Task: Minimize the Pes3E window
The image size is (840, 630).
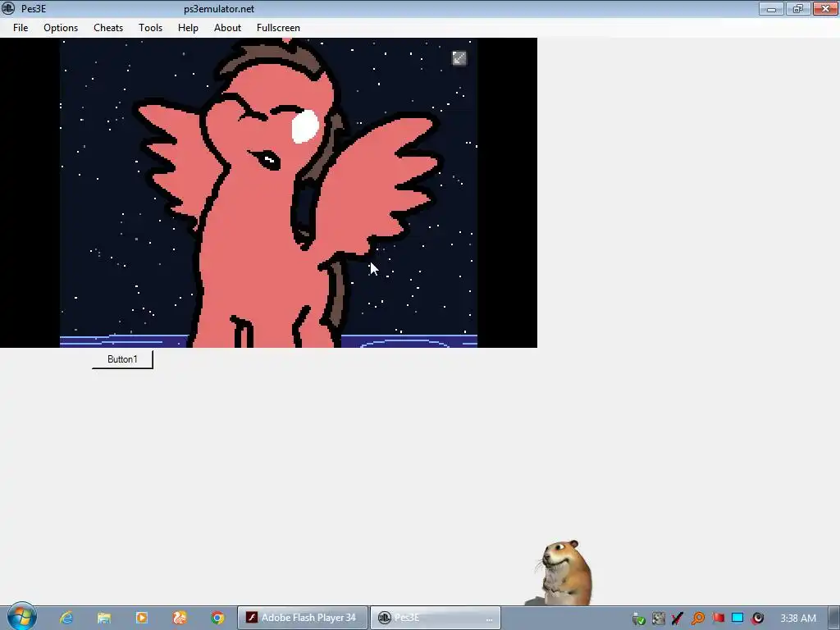Action: 771,8
